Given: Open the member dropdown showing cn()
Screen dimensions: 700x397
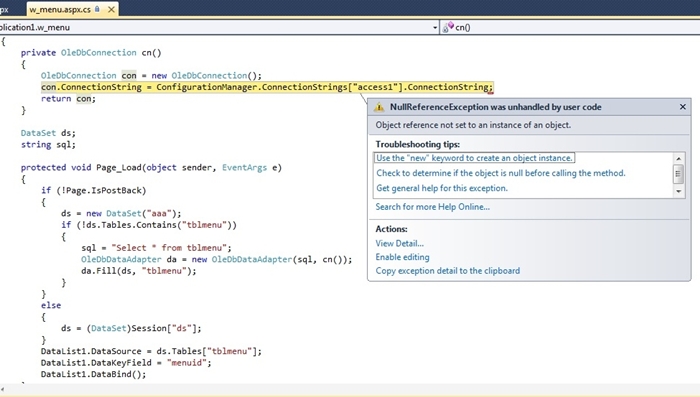Looking at the screenshot, I should click(570, 27).
